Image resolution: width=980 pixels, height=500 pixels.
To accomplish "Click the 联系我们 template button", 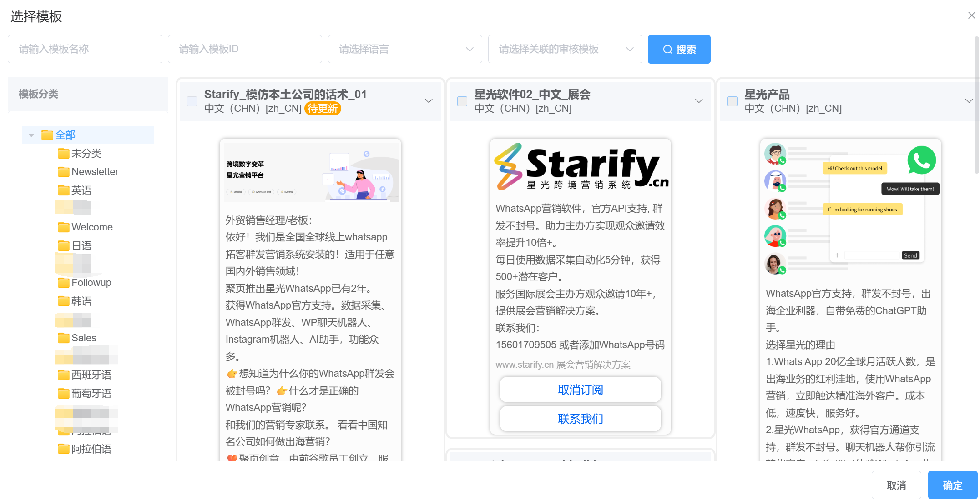I will (581, 419).
